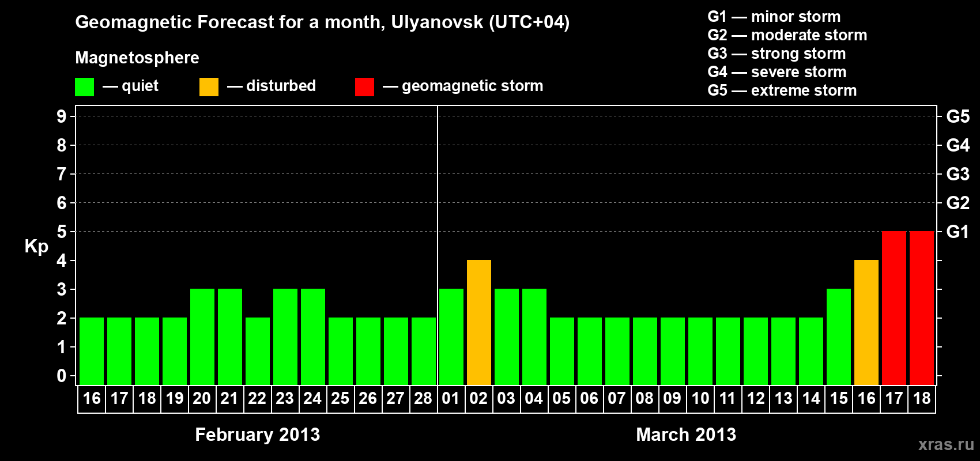
Task: Click date cell 28 in February
Action: [x=423, y=399]
